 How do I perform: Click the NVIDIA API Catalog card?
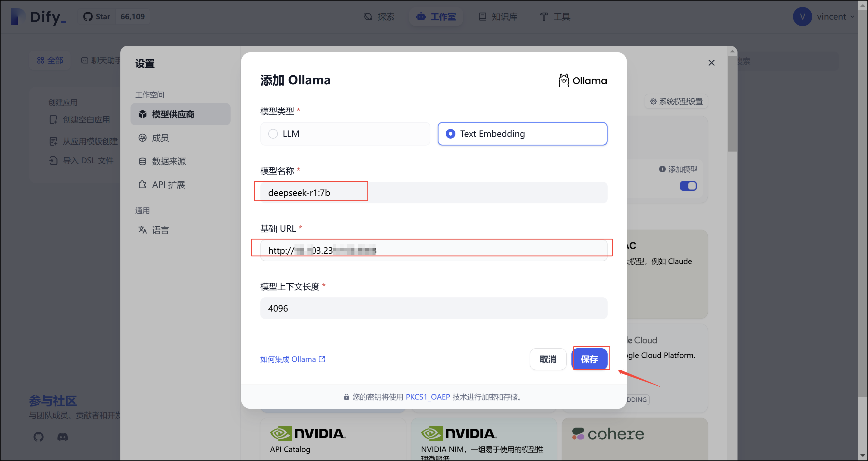point(333,439)
